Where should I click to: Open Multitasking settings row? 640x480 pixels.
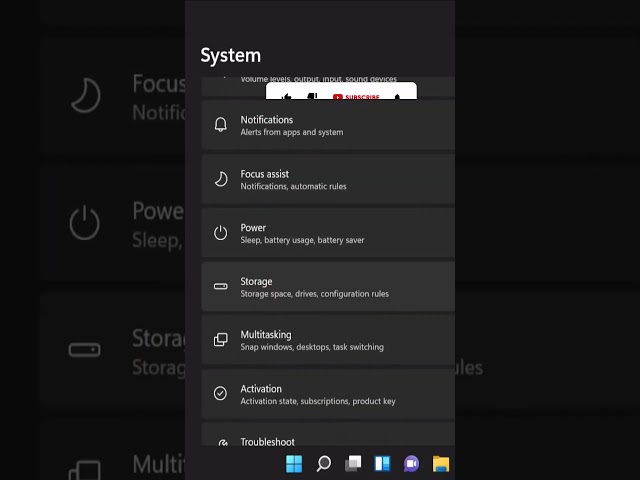[328, 340]
